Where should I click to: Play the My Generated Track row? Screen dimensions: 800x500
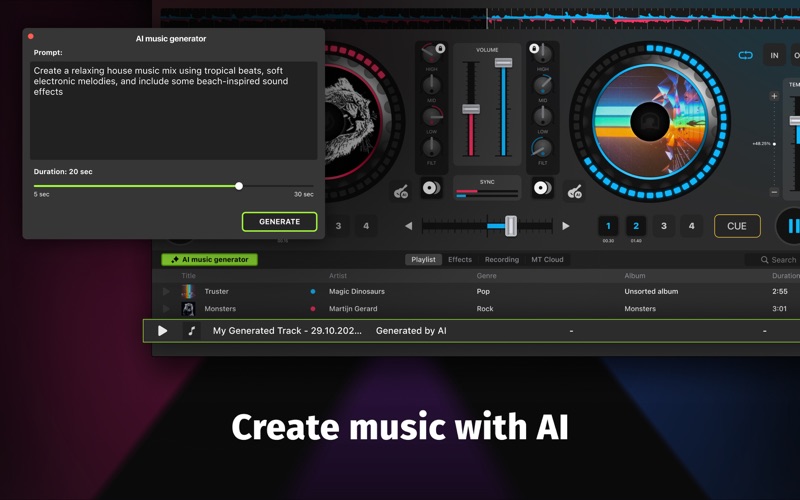tap(162, 331)
